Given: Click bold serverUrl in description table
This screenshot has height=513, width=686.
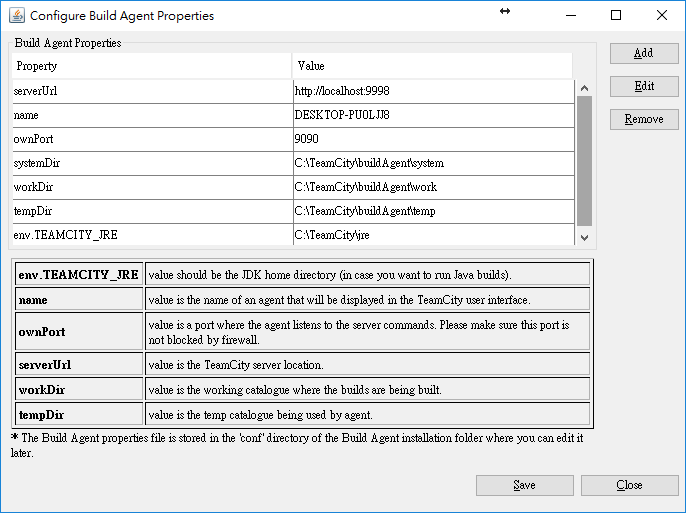Looking at the screenshot, I should (x=45, y=365).
